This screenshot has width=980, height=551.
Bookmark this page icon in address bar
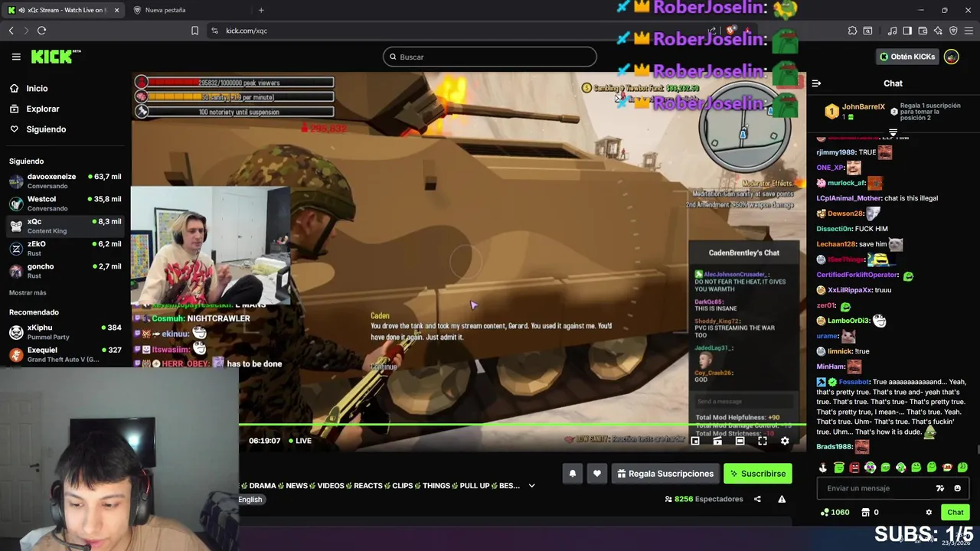(x=194, y=31)
